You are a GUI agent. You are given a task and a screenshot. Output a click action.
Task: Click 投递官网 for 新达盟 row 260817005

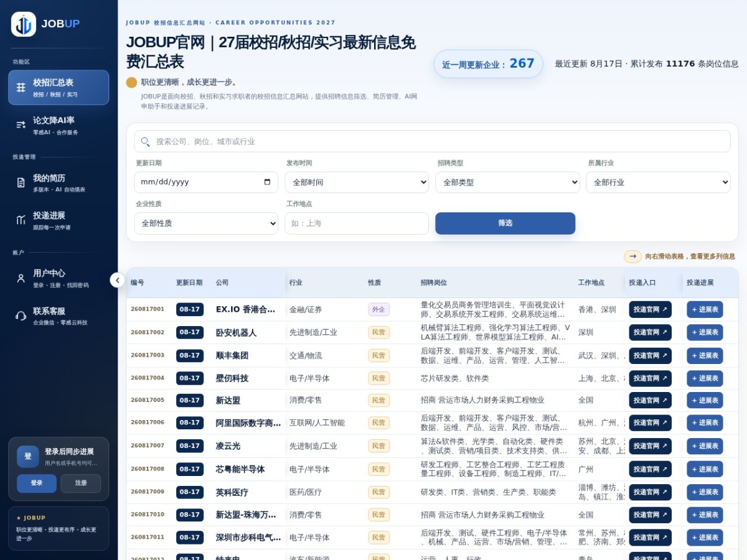coord(650,400)
